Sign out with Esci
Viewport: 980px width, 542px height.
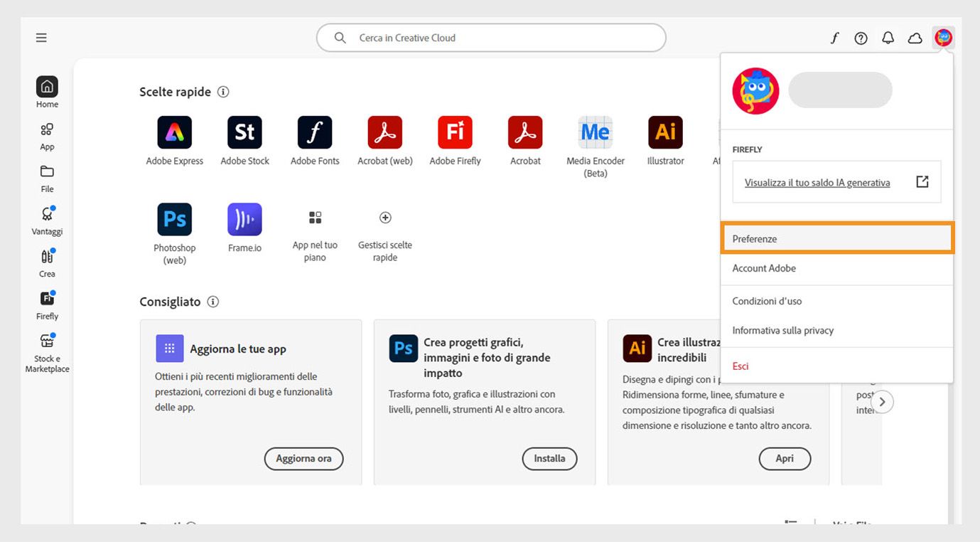[837, 366]
